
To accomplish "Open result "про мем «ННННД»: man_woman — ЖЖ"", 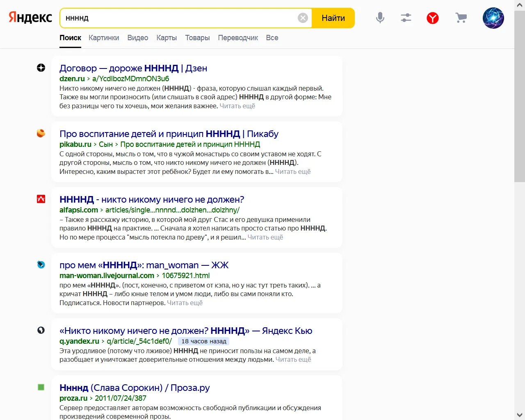I will [x=144, y=265].
